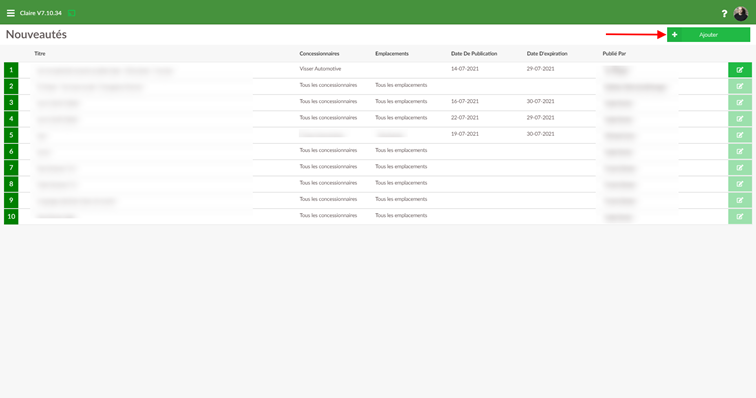Sort by Date D'expiration column header
This screenshot has height=398, width=756.
point(547,54)
